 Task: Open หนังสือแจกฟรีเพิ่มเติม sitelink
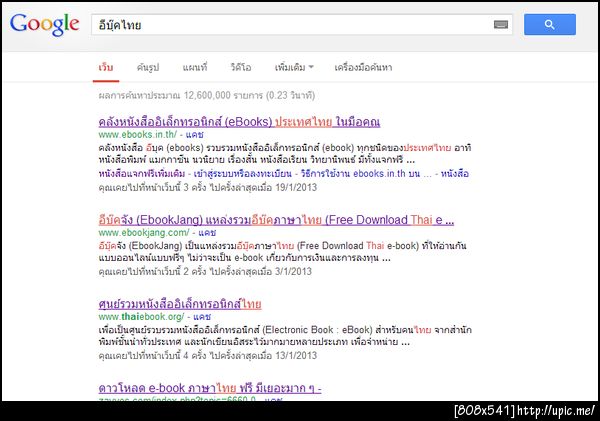142,173
